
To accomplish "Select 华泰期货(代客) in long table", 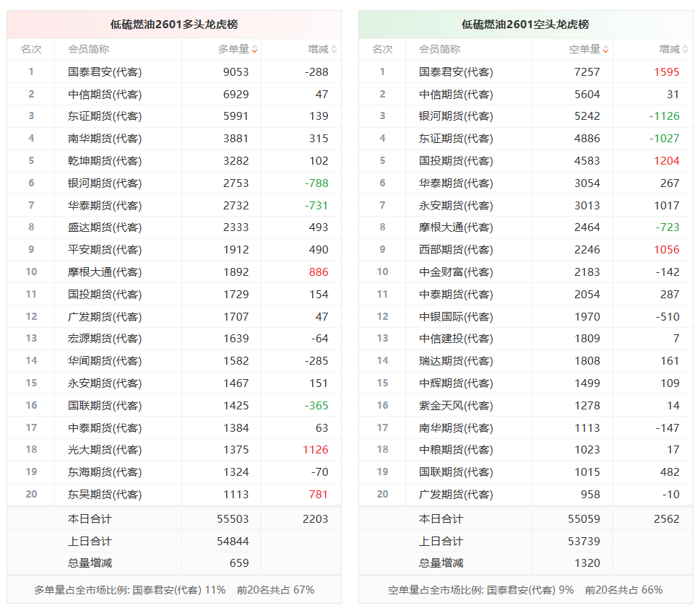I will point(105,205).
